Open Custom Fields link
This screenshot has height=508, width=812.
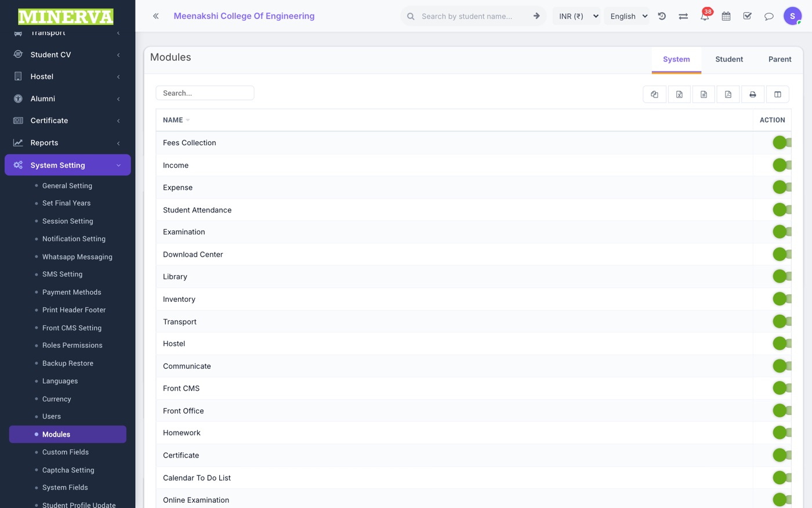tap(66, 452)
